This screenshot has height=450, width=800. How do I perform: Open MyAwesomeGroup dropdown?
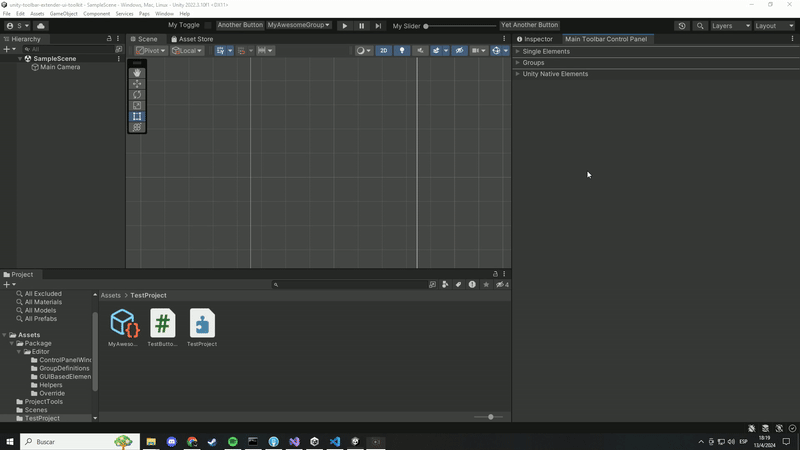pyautogui.click(x=299, y=25)
